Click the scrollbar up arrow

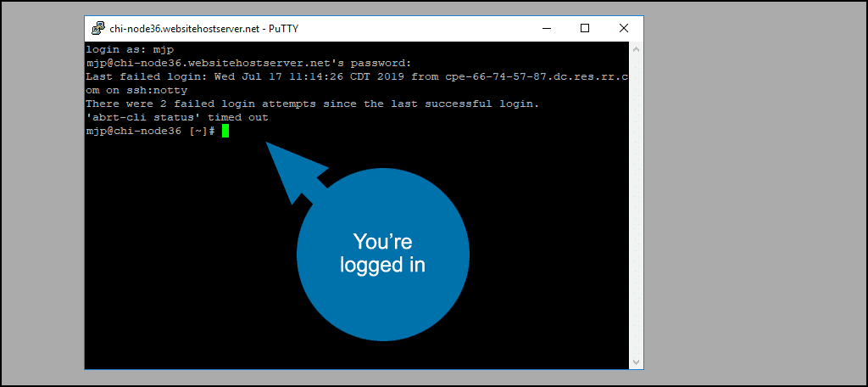(636, 48)
